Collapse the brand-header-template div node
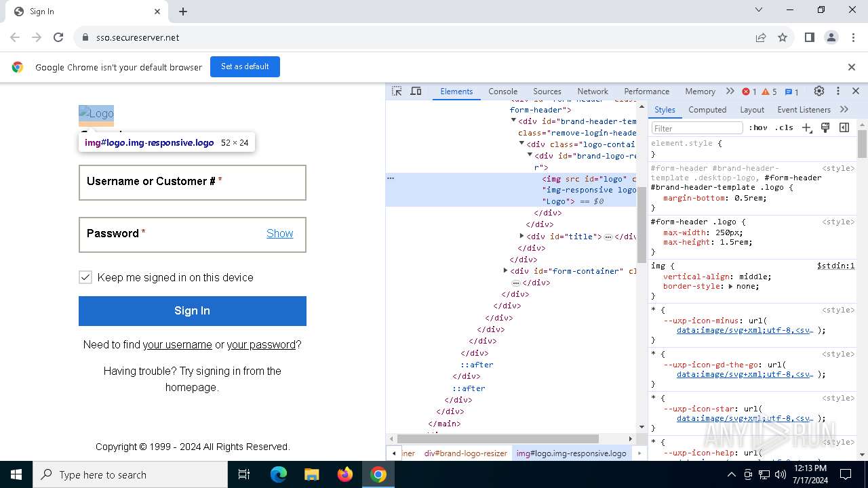Screen dimensions: 868x488 point(513,121)
